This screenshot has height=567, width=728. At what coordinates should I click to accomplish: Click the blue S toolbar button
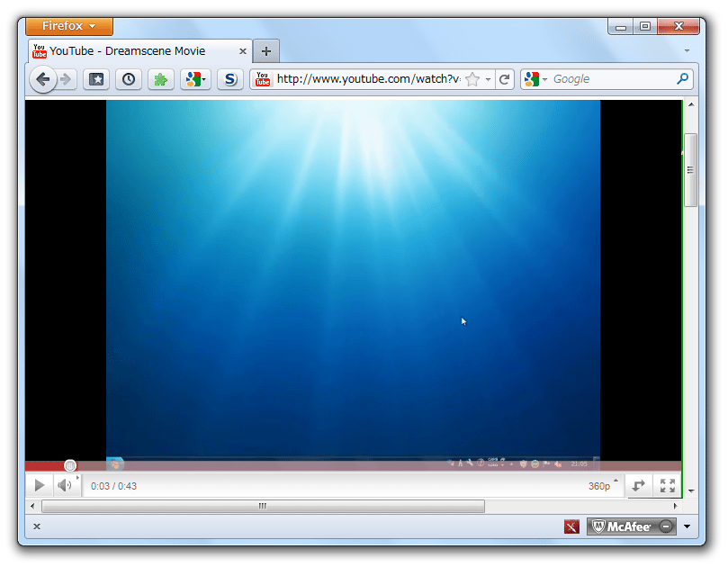coord(230,79)
